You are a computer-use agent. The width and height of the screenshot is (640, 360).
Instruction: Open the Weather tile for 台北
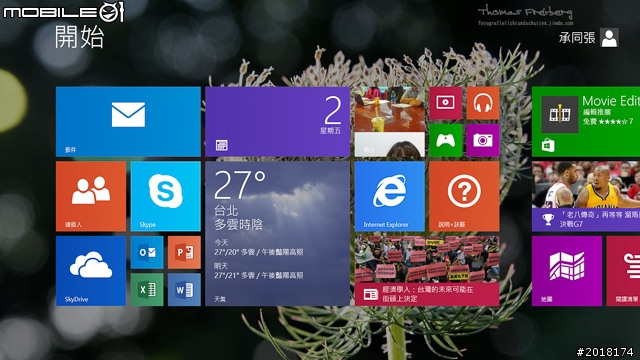pyautogui.click(x=278, y=234)
